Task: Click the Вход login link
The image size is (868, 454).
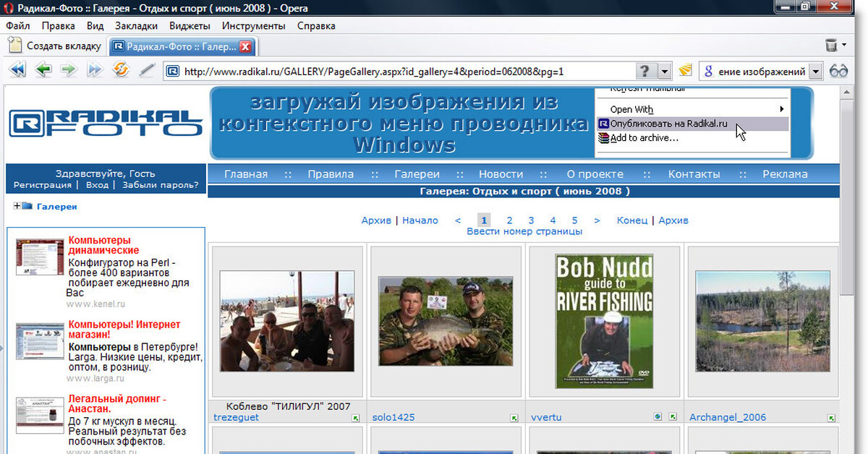Action: [x=97, y=185]
